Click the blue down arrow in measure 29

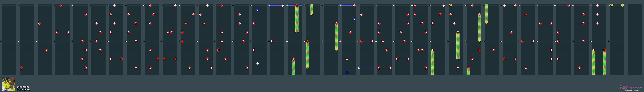[x=257, y=10]
